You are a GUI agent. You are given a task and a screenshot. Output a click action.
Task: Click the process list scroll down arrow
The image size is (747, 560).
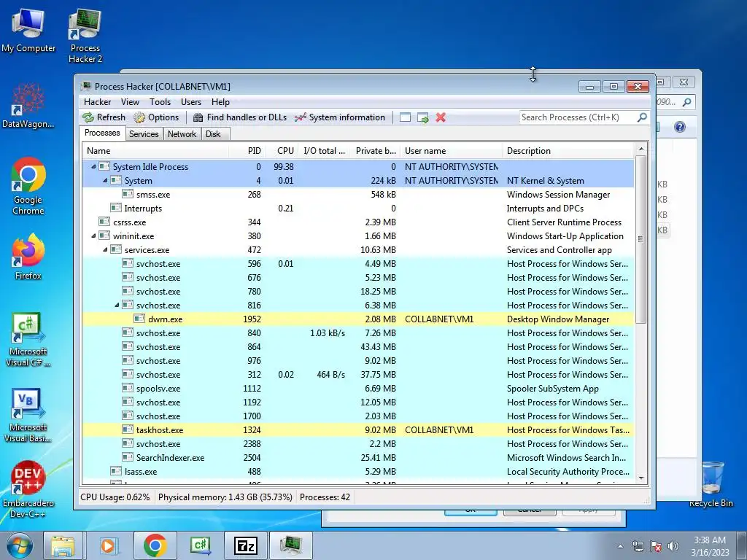point(641,478)
